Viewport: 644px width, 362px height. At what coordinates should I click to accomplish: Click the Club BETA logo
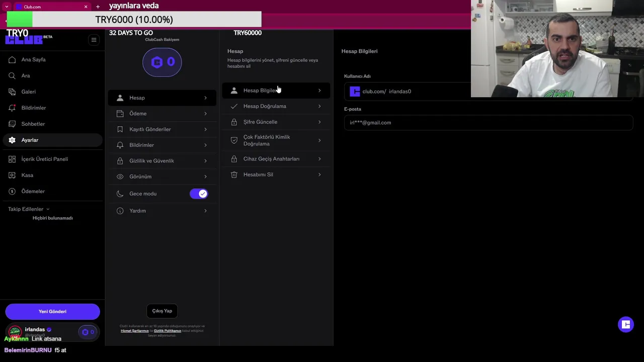coord(29,40)
